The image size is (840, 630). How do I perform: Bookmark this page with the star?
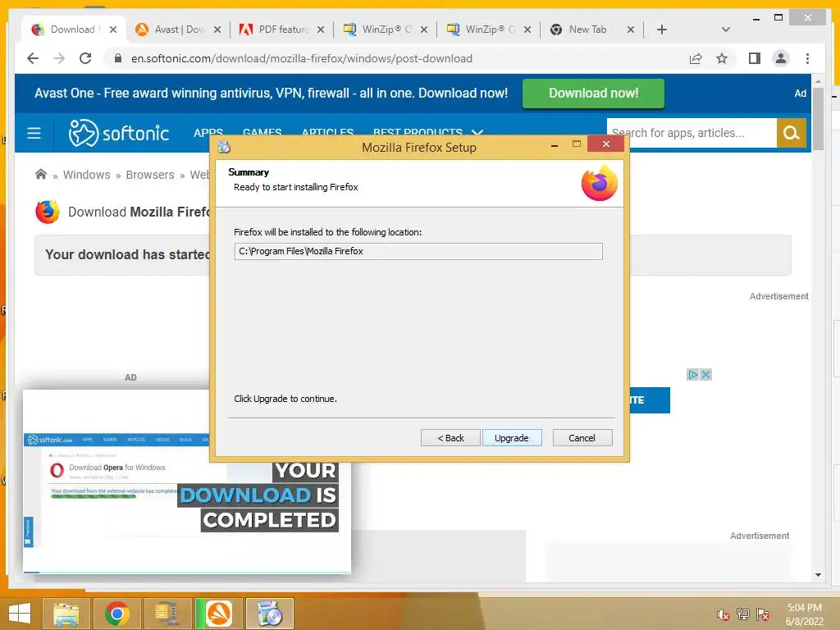coord(722,58)
